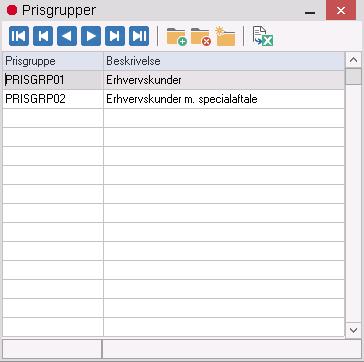The width and height of the screenshot is (364, 362).
Task: Go to the previous record arrow
Action: coord(67,36)
